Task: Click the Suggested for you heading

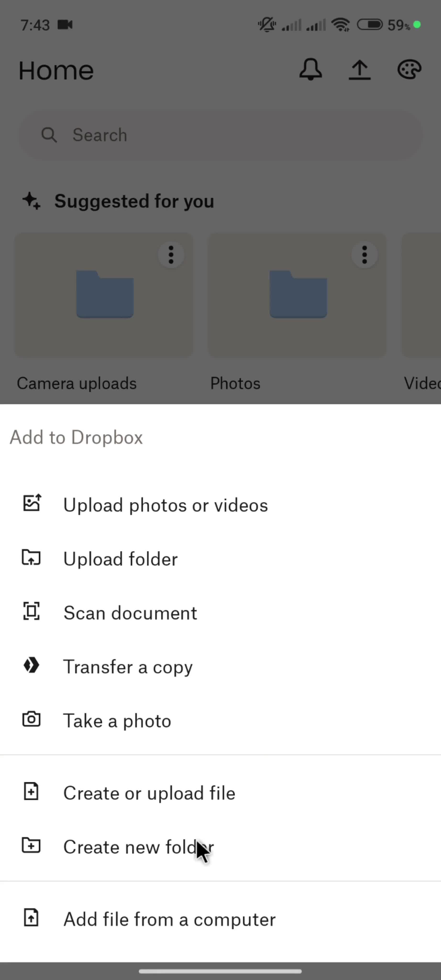Action: click(x=134, y=201)
